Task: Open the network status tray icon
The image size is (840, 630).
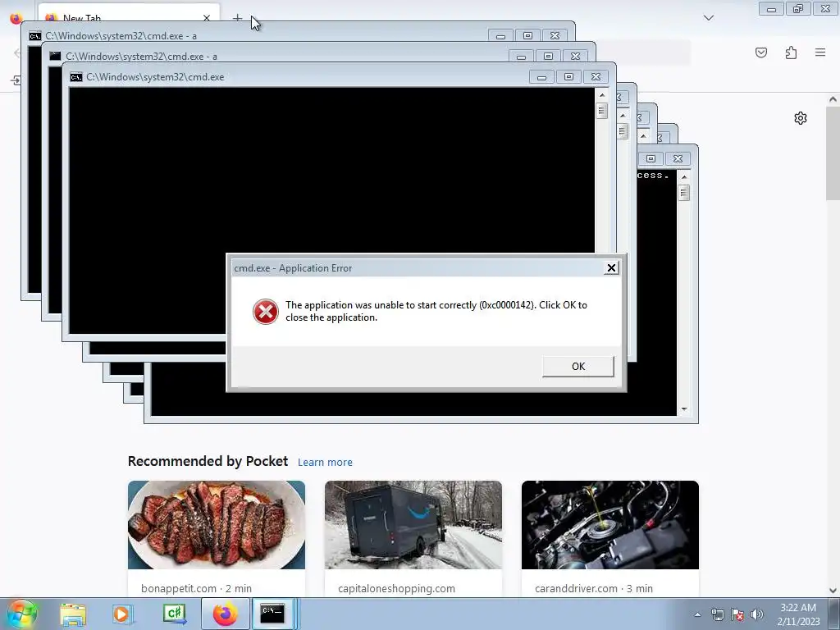Action: pyautogui.click(x=717, y=614)
